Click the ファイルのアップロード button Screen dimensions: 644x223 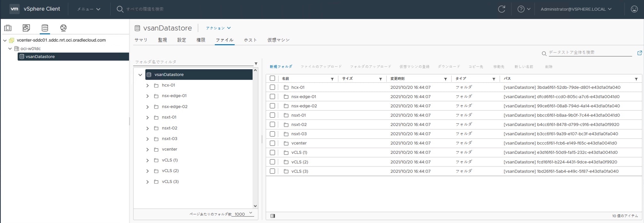321,67
